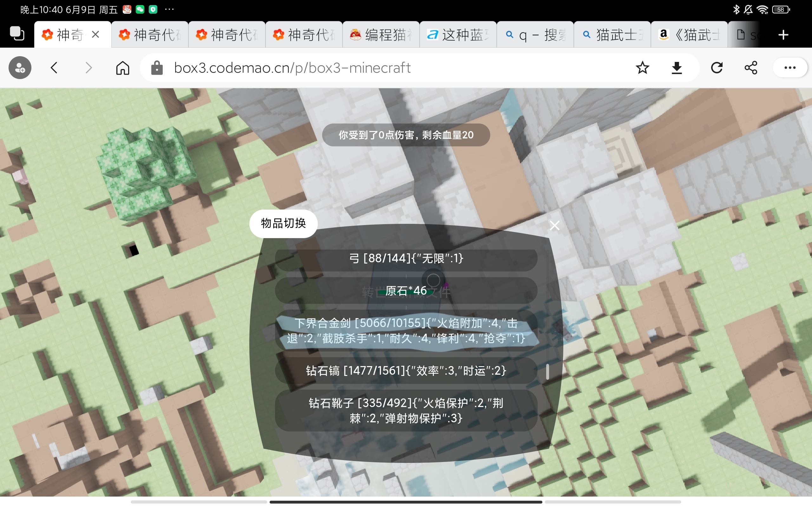Viewport: 812px width, 508px height.
Task: Bookmark this page with star
Action: pos(643,68)
